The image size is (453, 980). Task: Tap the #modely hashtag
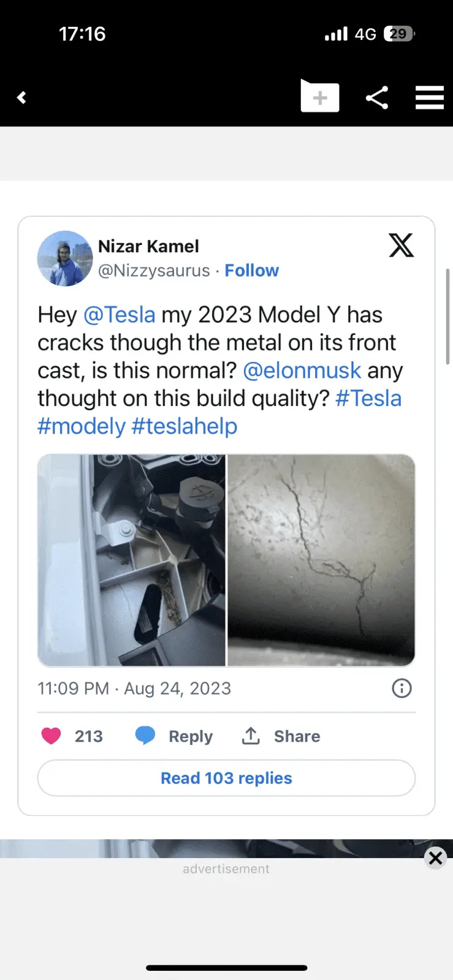[82, 426]
